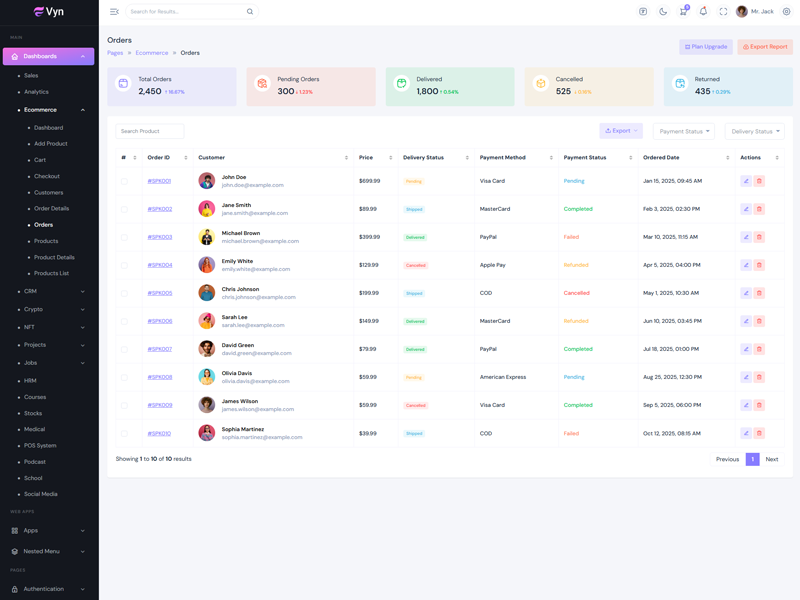800x600 pixels.
Task: Toggle dark mode with the moon icon
Action: point(663,12)
